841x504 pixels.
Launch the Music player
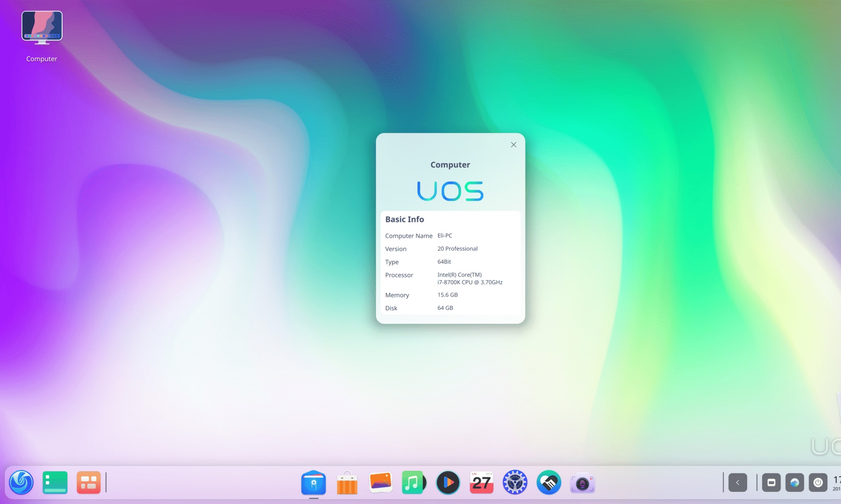414,483
